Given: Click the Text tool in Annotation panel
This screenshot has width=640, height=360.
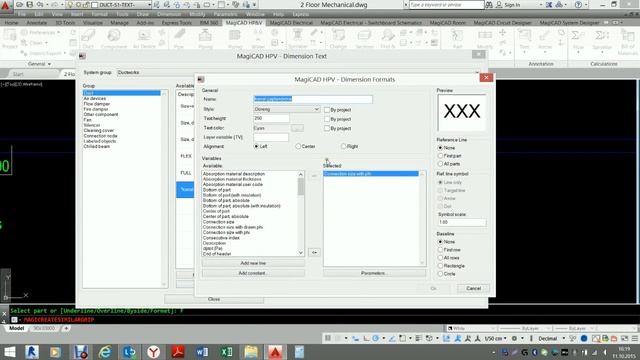Looking at the screenshot, I should click(x=524, y=40).
